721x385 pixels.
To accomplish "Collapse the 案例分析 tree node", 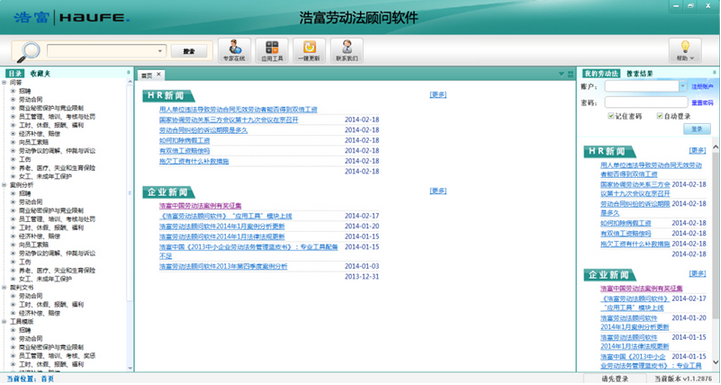I will pos(4,185).
